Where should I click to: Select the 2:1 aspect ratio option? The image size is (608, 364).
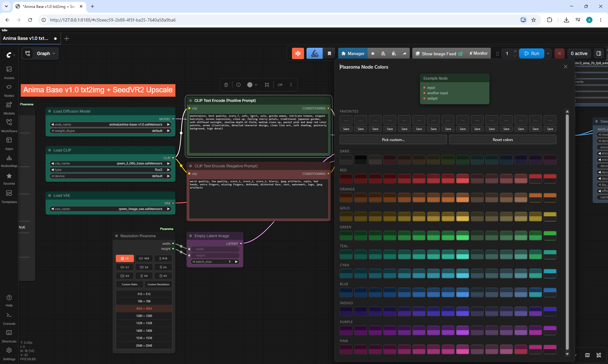(x=125, y=267)
